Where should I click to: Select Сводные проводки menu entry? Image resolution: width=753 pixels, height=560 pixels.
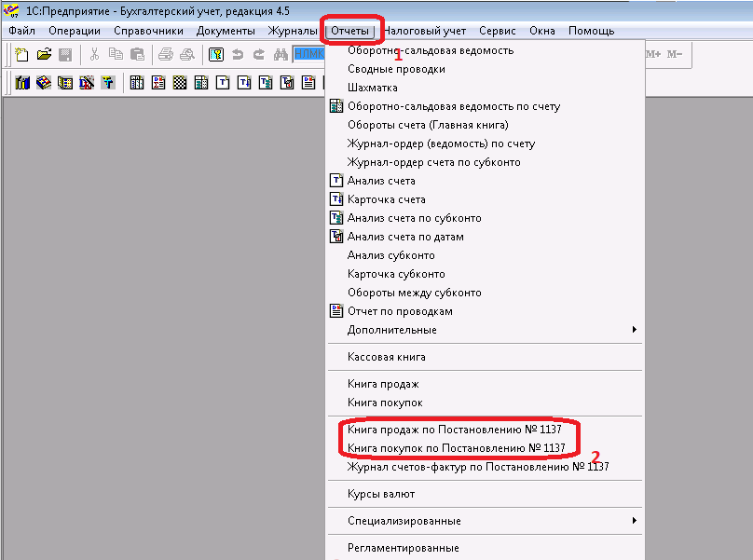[x=485, y=69]
